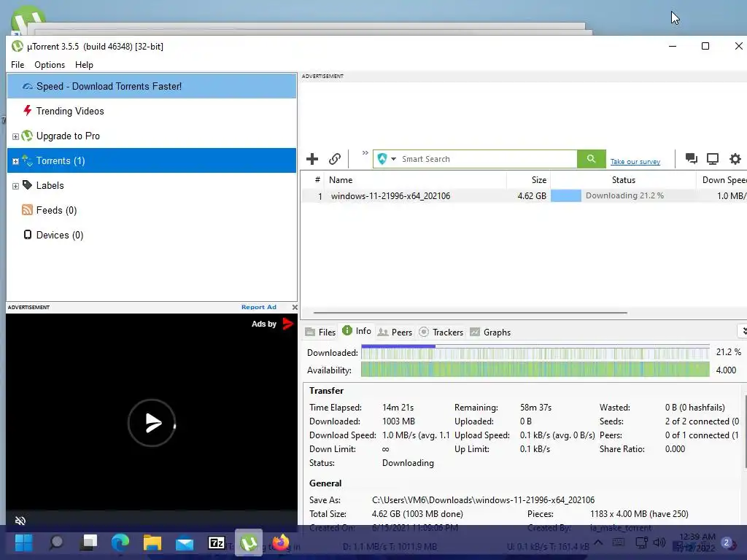Click the lightning bolt icon beside Trending Videos
This screenshot has width=747, height=560.
click(x=27, y=111)
